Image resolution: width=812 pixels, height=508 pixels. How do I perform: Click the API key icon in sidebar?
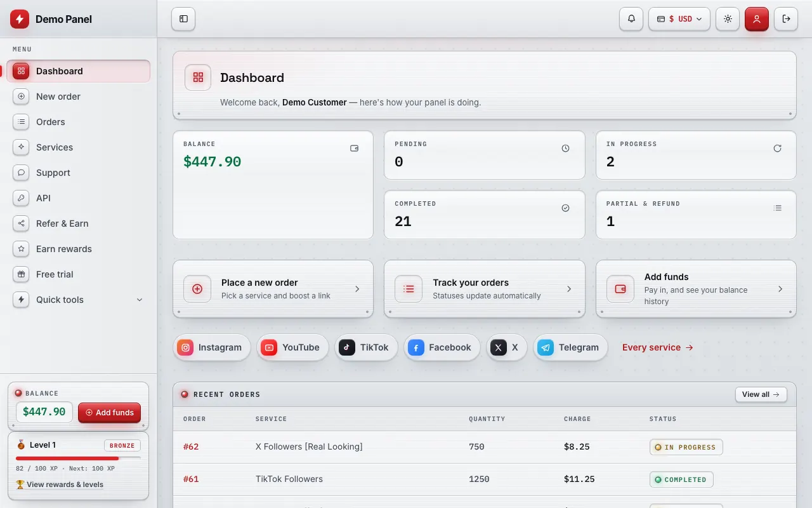[21, 198]
